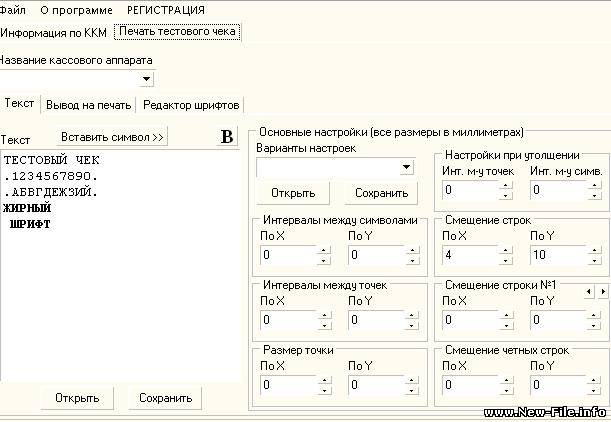The height and width of the screenshot is (422, 611).
Task: Expand the Варианты настроек dropdown
Action: 406,168
